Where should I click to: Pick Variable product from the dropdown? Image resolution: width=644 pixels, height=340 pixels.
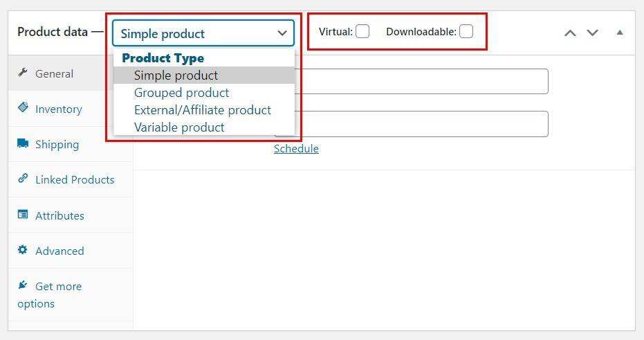point(179,127)
